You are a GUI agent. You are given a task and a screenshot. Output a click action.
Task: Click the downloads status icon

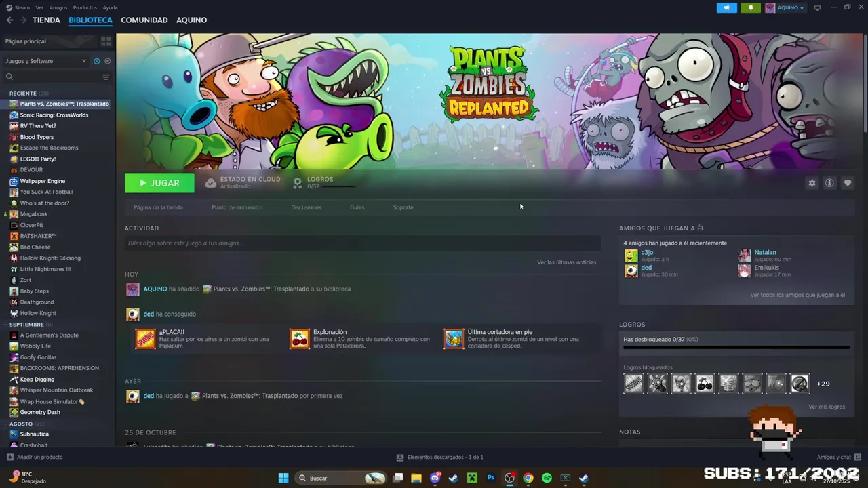[x=400, y=457]
